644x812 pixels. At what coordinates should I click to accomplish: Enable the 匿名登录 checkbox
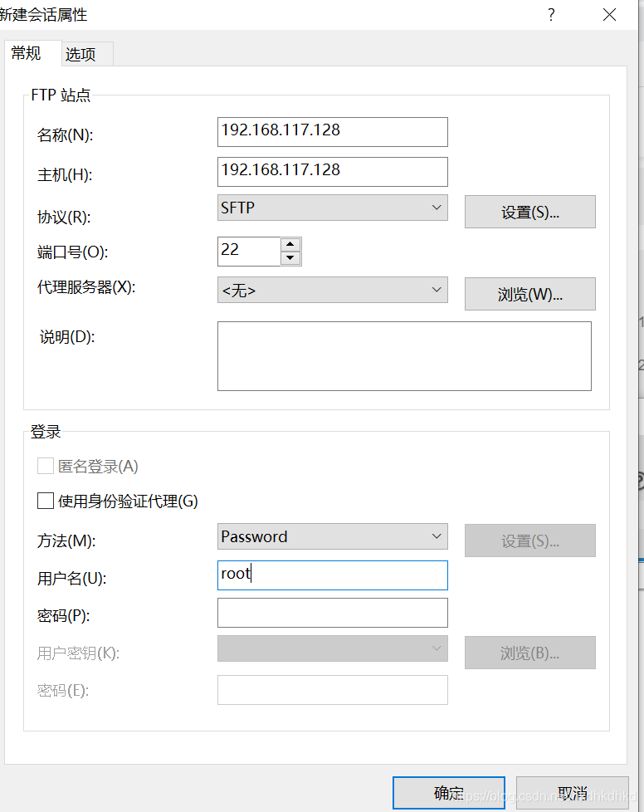point(46,466)
